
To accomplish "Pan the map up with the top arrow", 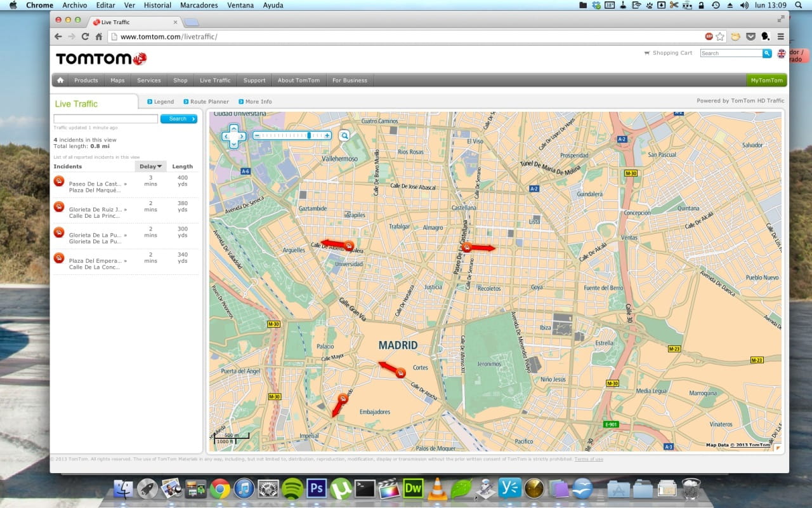I will [x=233, y=129].
